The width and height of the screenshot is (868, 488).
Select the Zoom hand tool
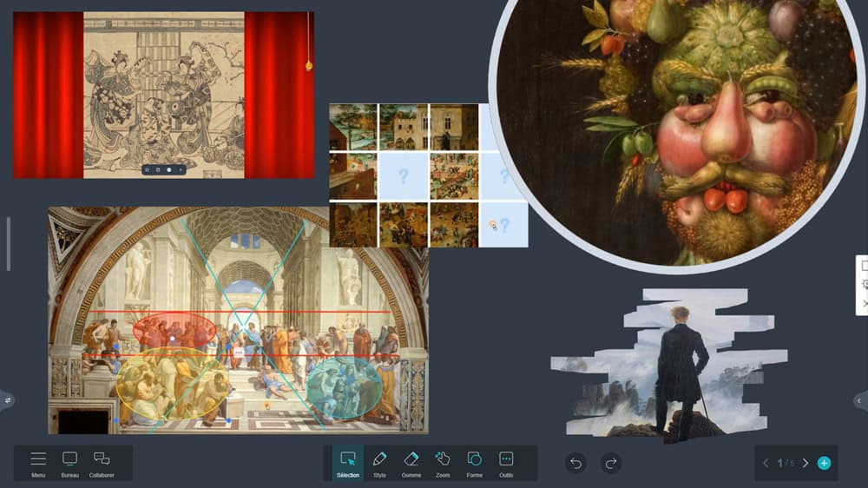[443, 463]
